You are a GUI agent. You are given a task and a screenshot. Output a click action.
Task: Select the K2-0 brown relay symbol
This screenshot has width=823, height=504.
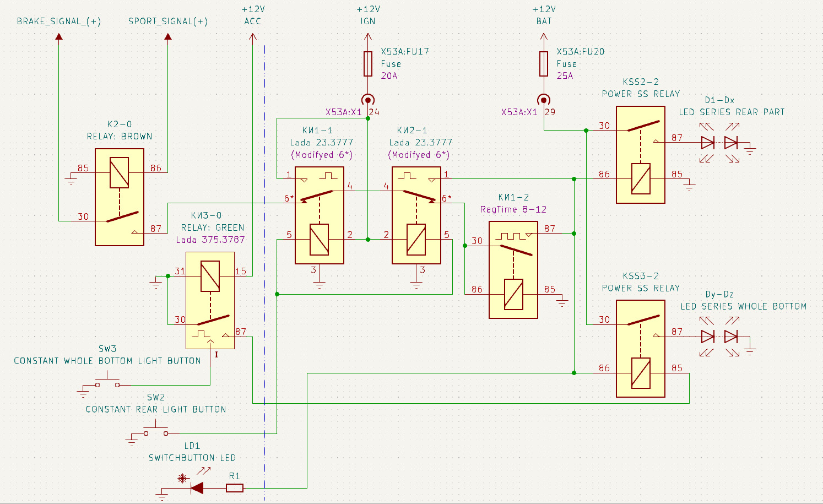(x=120, y=197)
